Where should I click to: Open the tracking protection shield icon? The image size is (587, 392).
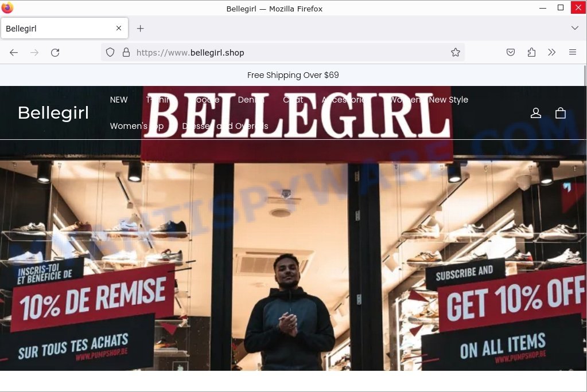point(110,52)
